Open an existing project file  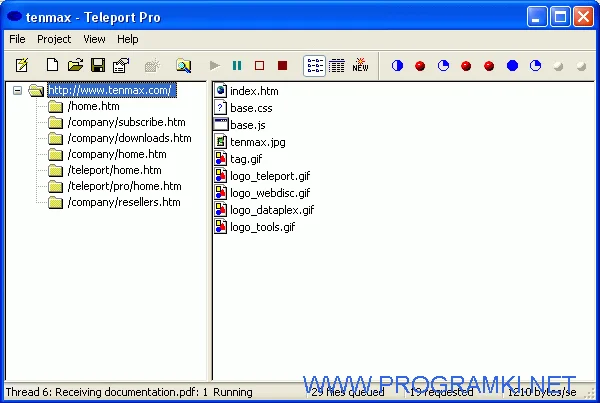pyautogui.click(x=75, y=65)
